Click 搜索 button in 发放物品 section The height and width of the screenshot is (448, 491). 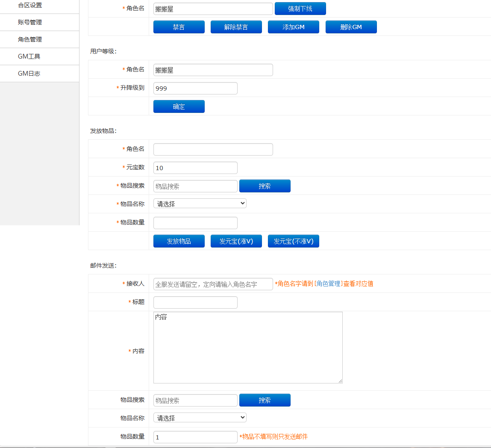[x=265, y=186]
